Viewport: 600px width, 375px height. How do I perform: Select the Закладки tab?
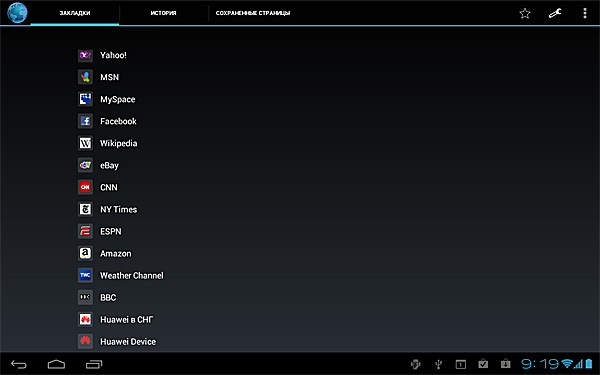(75, 13)
